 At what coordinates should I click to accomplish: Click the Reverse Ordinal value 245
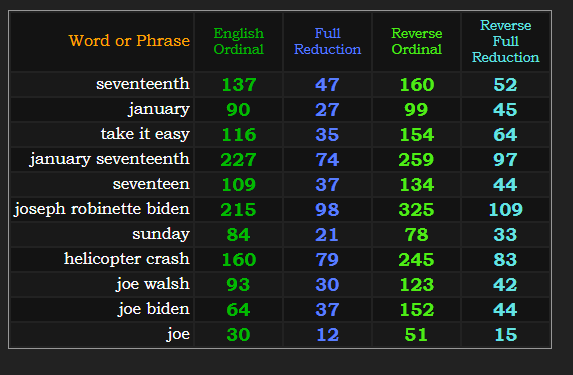[416, 260]
